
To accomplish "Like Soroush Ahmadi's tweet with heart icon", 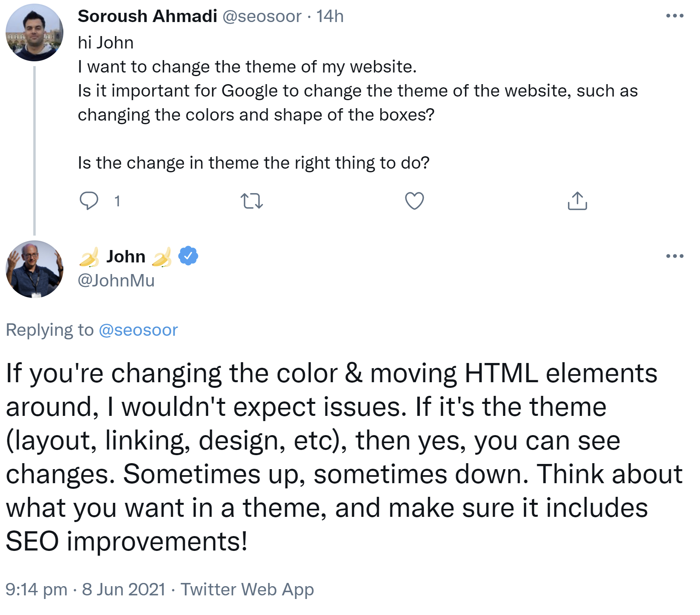I will [x=414, y=201].
